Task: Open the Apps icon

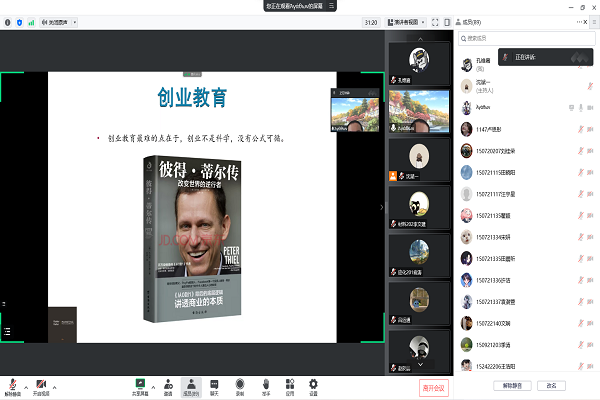Action: tap(290, 387)
